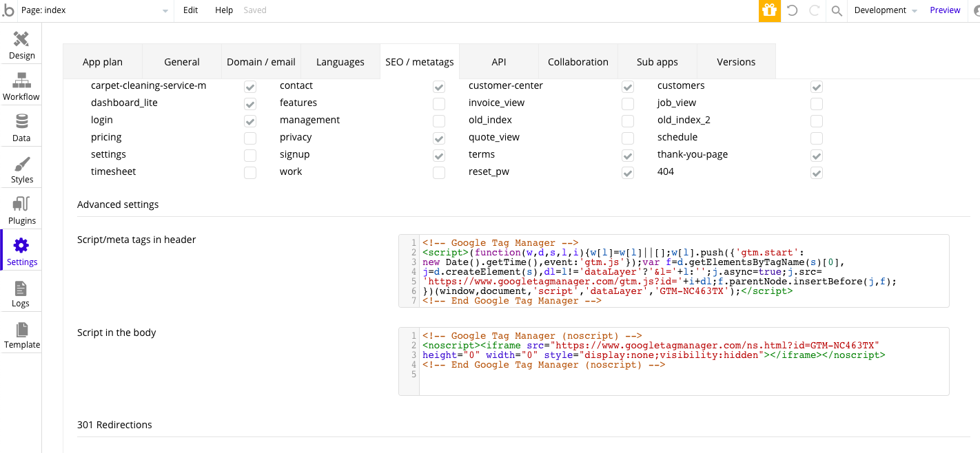Switch to the Languages tab
Viewport: 980px width, 453px height.
(340, 62)
